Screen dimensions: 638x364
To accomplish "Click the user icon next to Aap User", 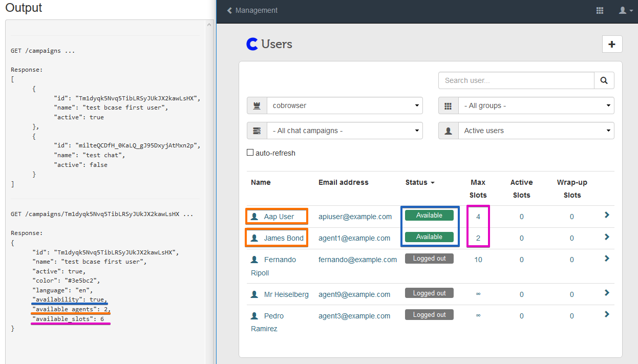I will tap(253, 216).
